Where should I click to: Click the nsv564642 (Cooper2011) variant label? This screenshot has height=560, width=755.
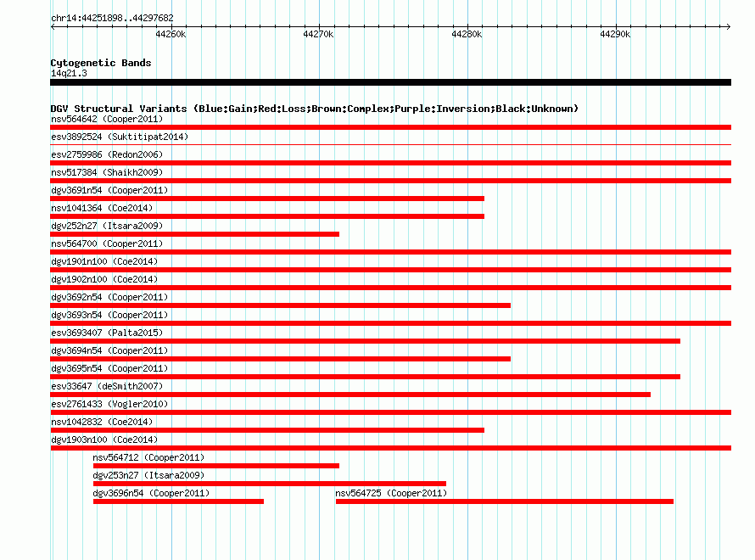coord(107,119)
